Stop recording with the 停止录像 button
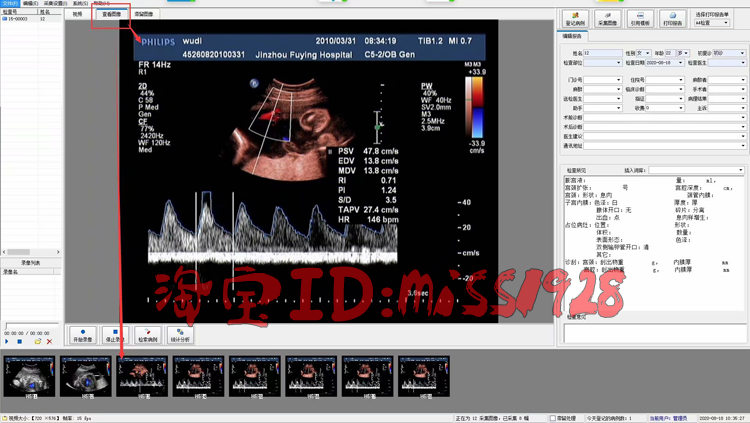The image size is (750, 423). pos(115,335)
